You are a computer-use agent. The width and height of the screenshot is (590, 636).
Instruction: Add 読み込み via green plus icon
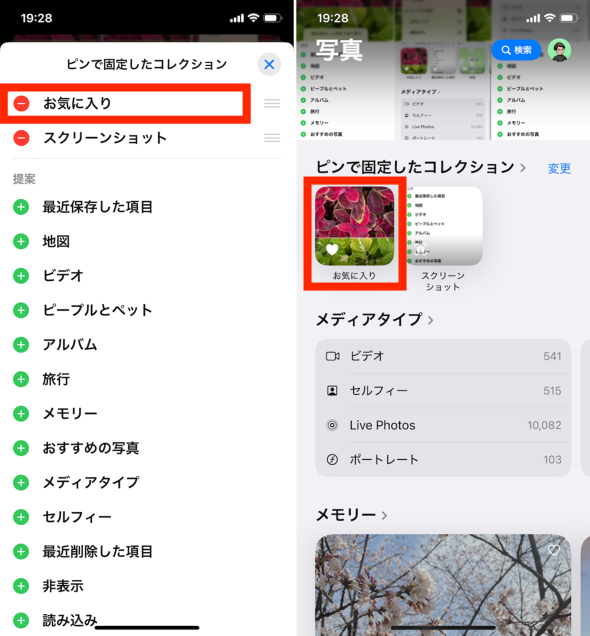[21, 621]
